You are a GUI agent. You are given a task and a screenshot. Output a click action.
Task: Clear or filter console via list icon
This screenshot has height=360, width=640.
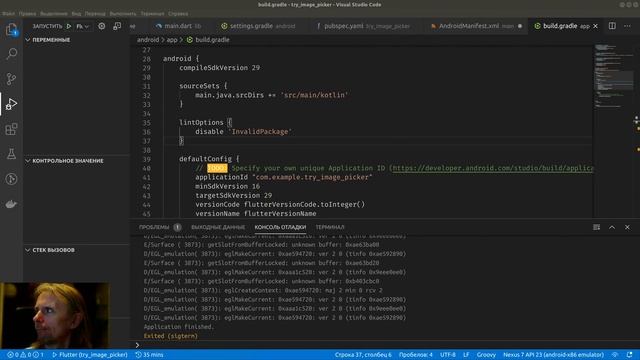(x=597, y=227)
